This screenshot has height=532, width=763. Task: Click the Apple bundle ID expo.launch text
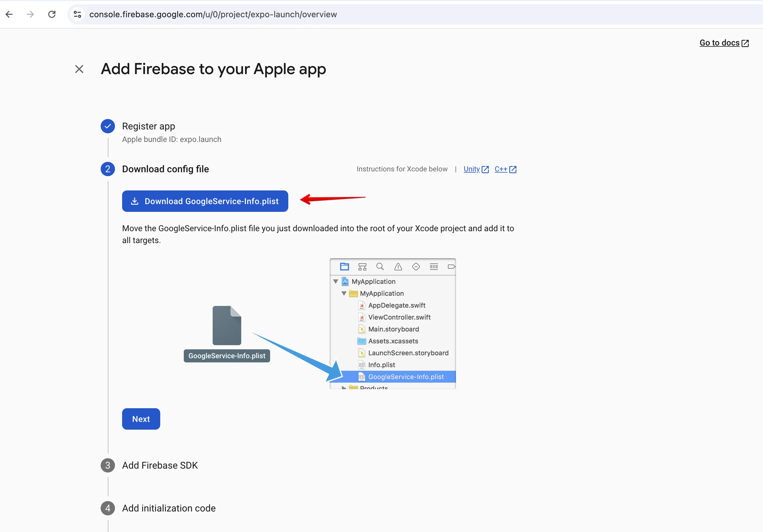[172, 140]
